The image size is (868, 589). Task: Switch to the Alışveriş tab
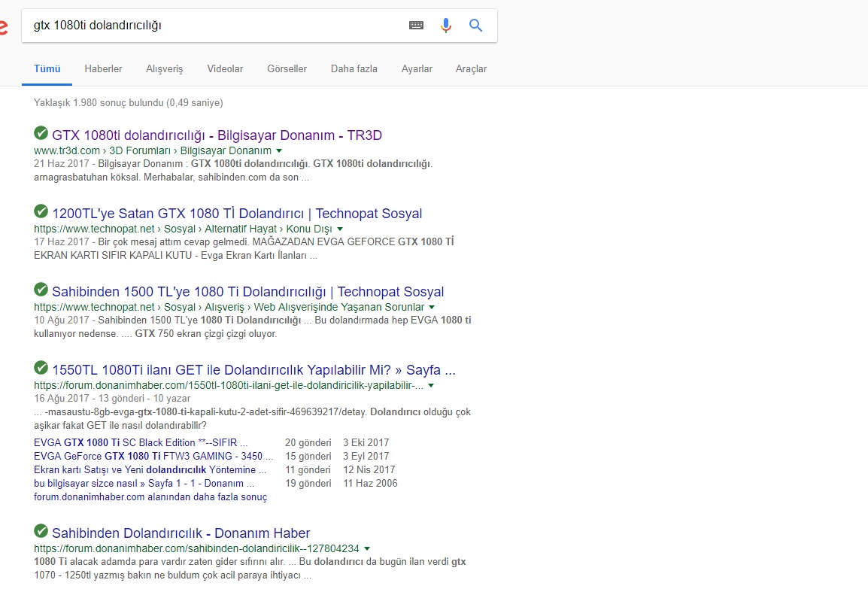point(165,69)
